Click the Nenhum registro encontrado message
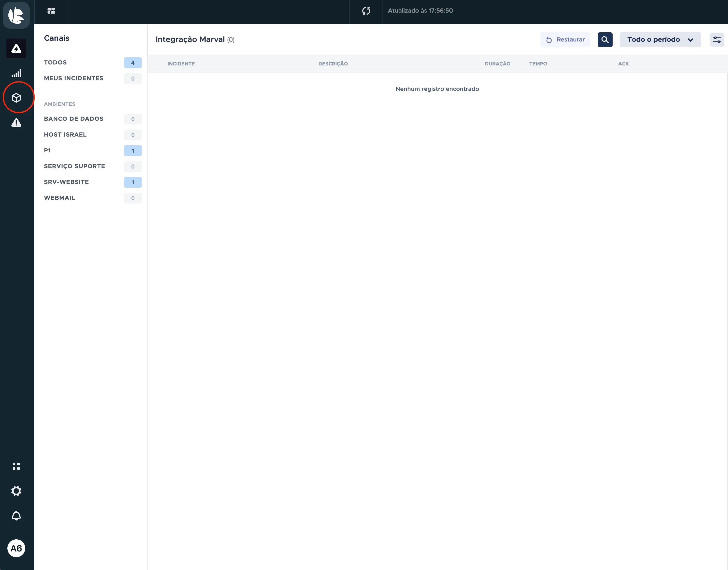728x570 pixels. click(437, 89)
